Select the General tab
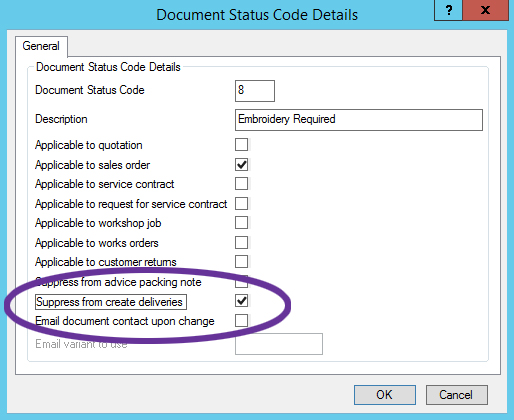Image resolution: width=514 pixels, height=420 pixels. tap(41, 46)
